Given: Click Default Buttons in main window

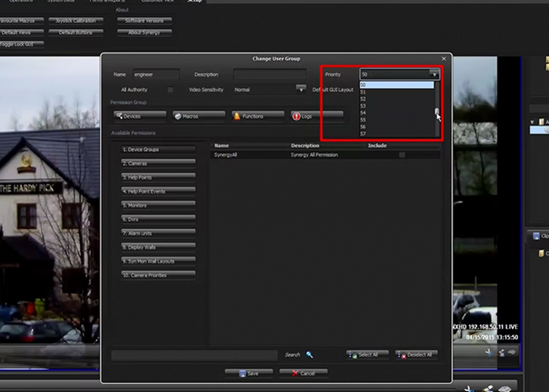Looking at the screenshot, I should 76,33.
